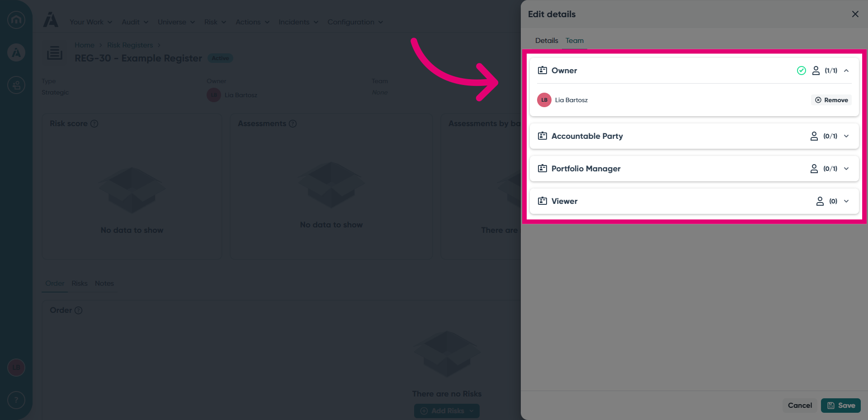Close the Edit details panel
The width and height of the screenshot is (868, 420).
[x=855, y=14]
